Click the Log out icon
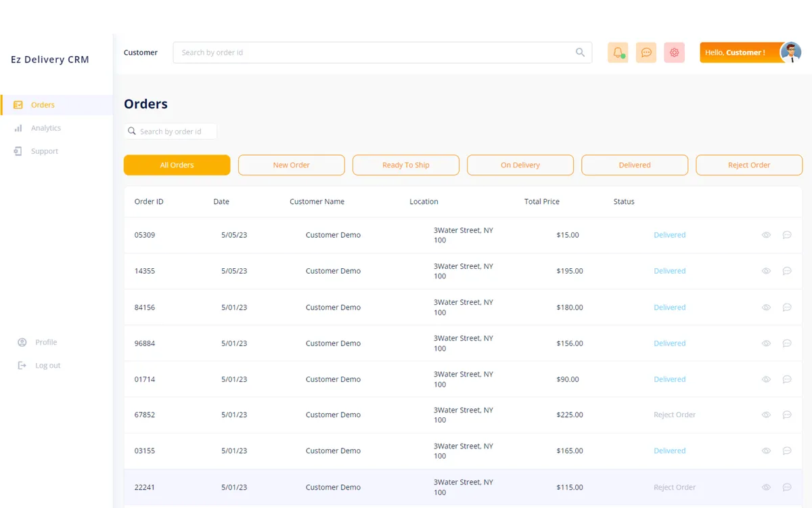The image size is (812, 508). coord(22,365)
